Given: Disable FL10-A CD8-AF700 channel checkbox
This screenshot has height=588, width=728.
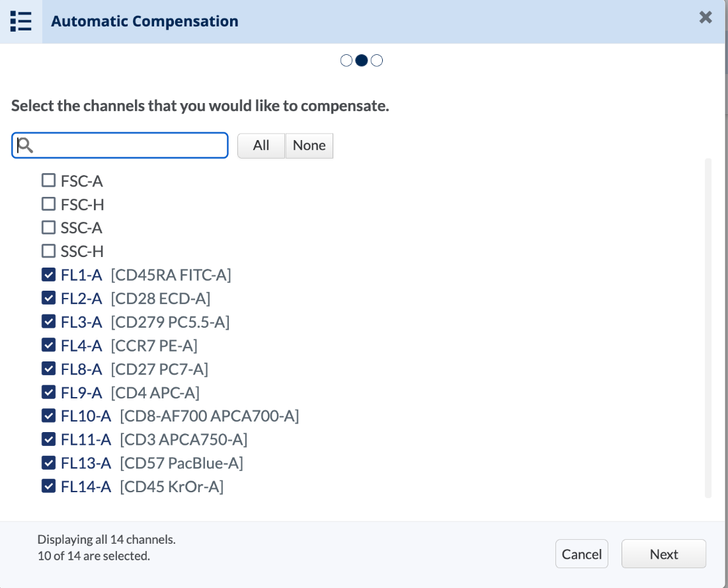Looking at the screenshot, I should (x=49, y=416).
